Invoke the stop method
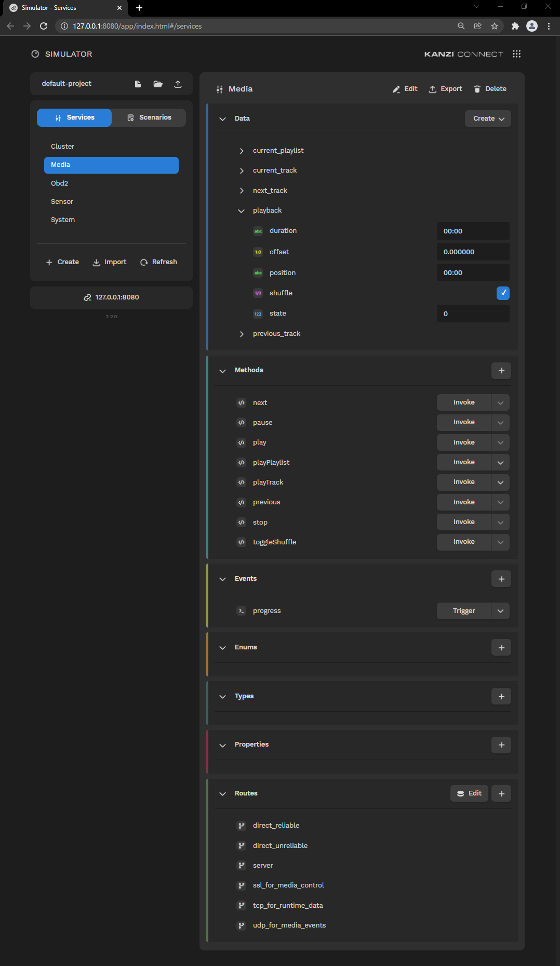Screen dimensions: 560x966 464,522
